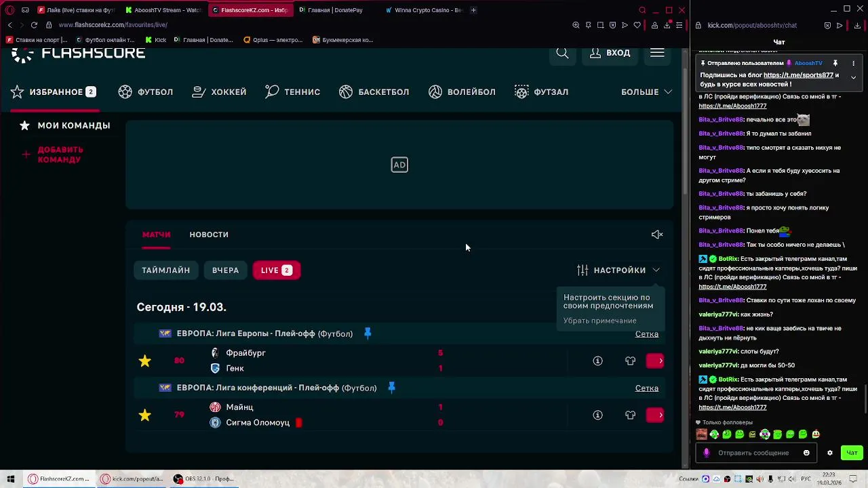This screenshot has width=868, height=488.
Task: Open live stream button for Фрайбург match
Action: (655, 361)
